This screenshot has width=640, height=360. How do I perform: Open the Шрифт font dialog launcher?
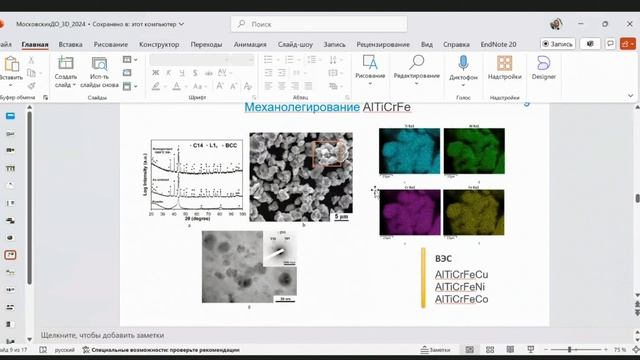[254, 98]
